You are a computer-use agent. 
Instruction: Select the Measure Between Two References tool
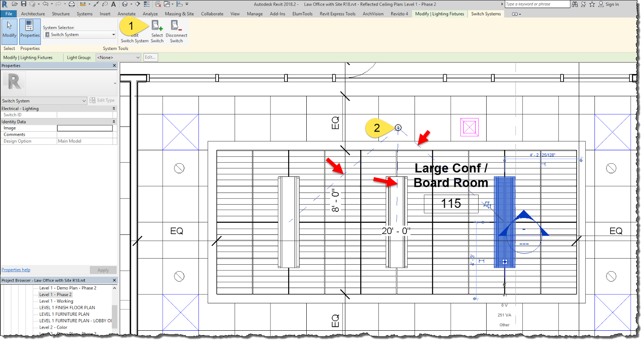click(x=83, y=4)
